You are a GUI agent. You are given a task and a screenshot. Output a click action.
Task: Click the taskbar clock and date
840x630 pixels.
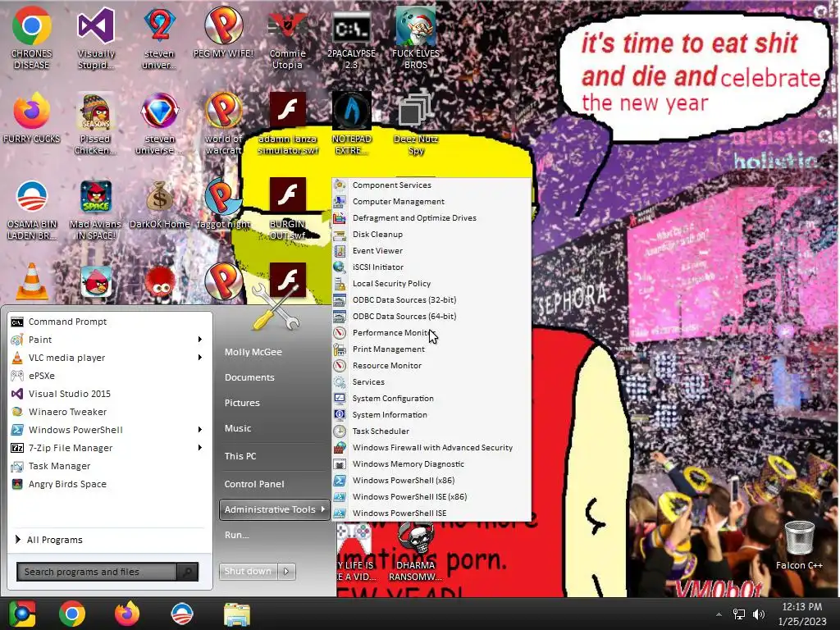pyautogui.click(x=802, y=614)
